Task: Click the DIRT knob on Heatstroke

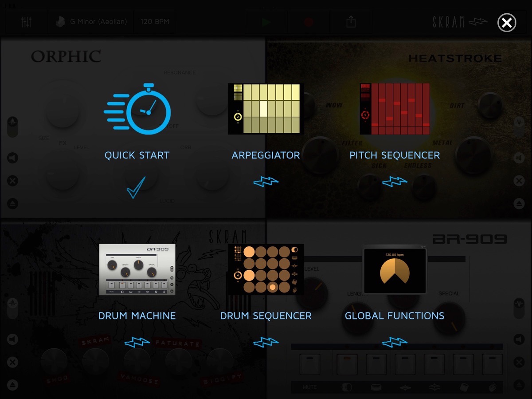Action: click(491, 105)
